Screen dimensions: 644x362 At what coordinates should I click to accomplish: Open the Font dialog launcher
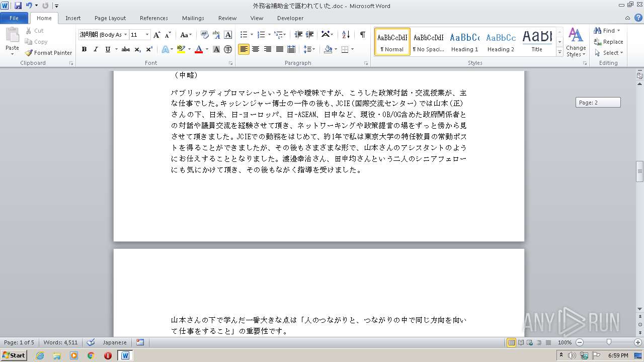coord(231,63)
